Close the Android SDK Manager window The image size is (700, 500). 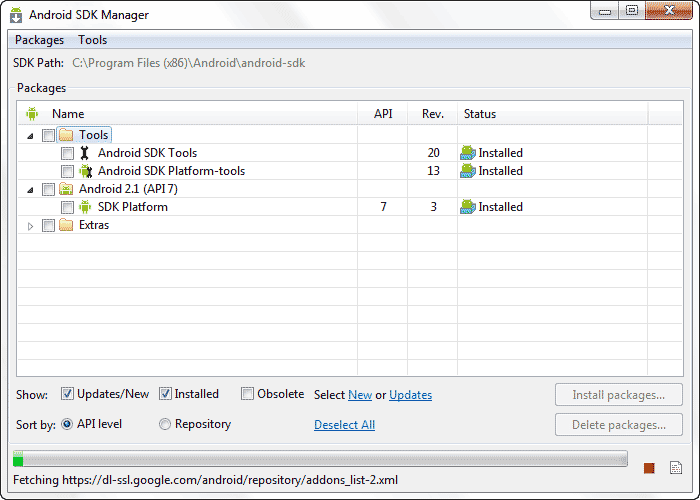pos(669,10)
